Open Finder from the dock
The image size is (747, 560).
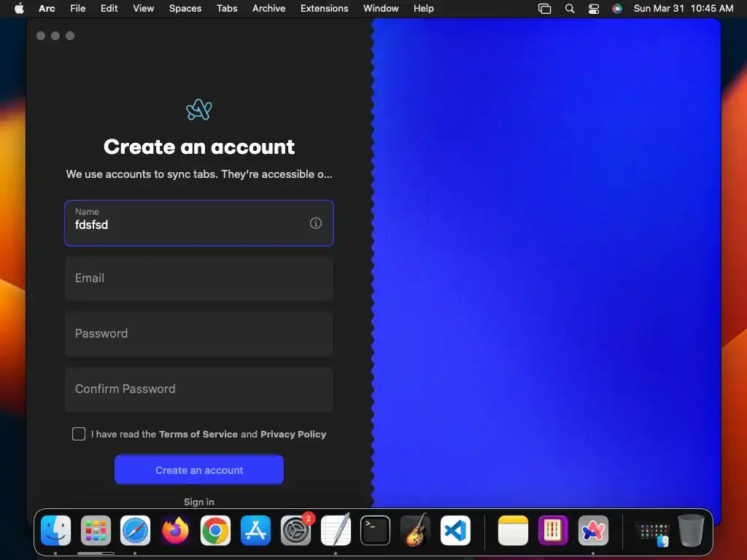point(55,531)
